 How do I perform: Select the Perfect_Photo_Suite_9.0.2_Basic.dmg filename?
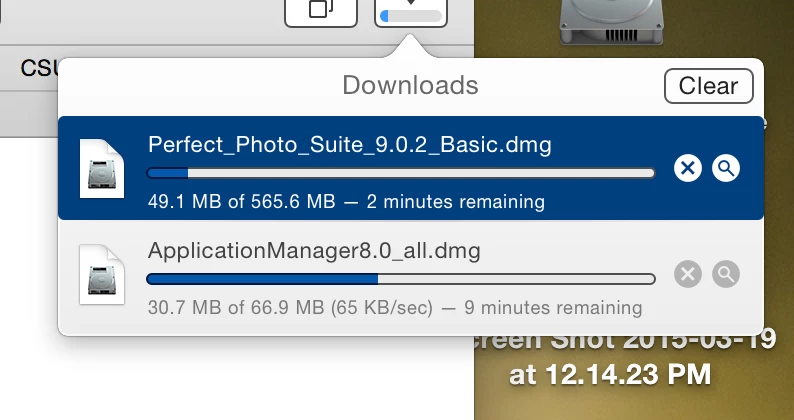click(349, 146)
